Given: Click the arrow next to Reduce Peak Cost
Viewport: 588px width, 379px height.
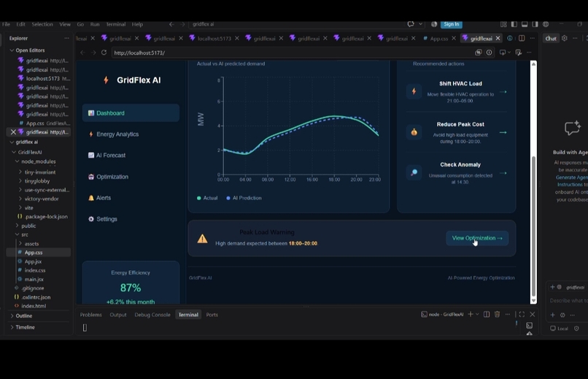Looking at the screenshot, I should pos(503,132).
